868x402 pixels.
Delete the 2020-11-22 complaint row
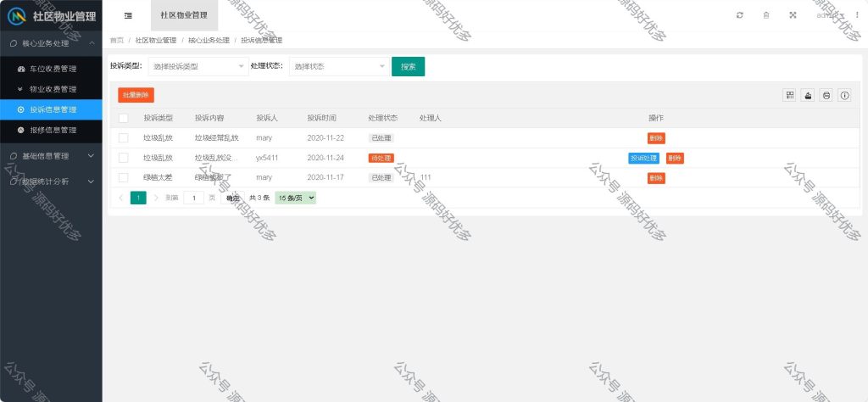(x=656, y=138)
